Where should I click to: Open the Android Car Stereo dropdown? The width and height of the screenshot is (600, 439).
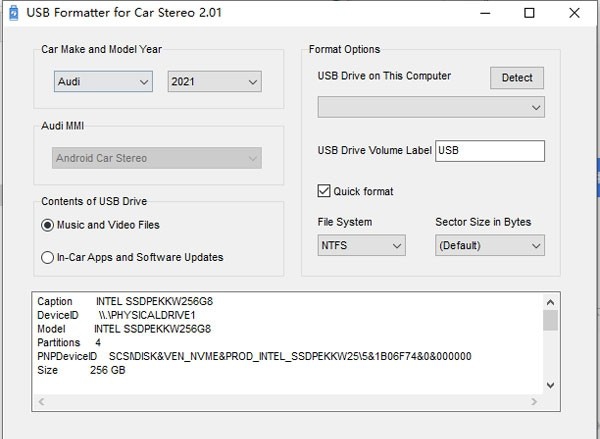[157, 158]
